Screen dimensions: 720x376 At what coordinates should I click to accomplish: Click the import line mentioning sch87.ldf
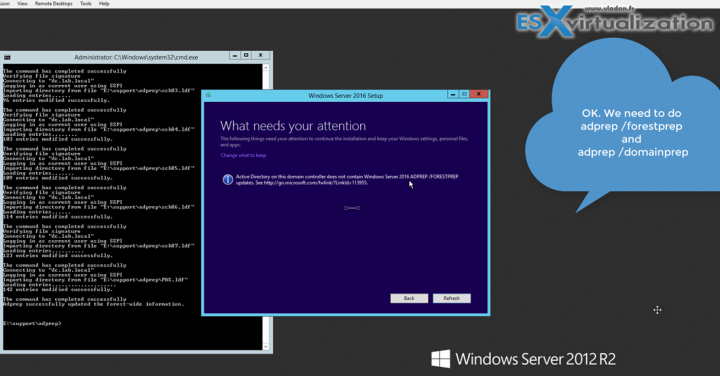pos(99,246)
